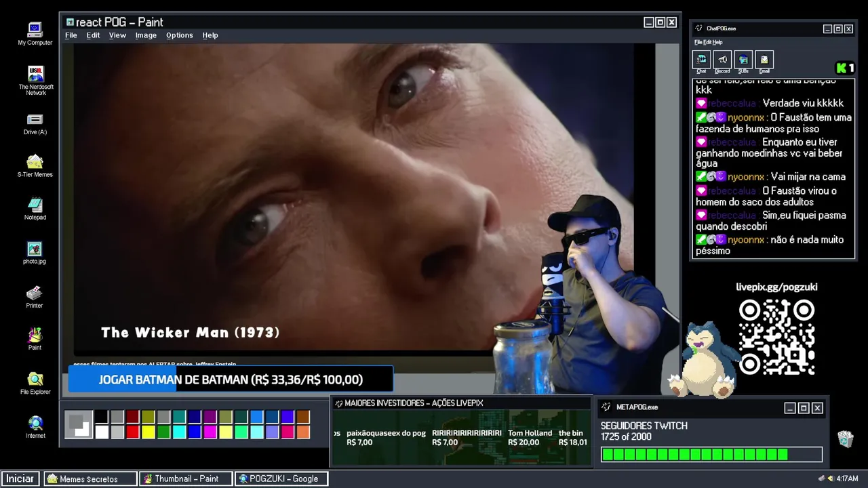
Task: Click the Email envelope icon in ChatPOG
Action: [x=764, y=60]
